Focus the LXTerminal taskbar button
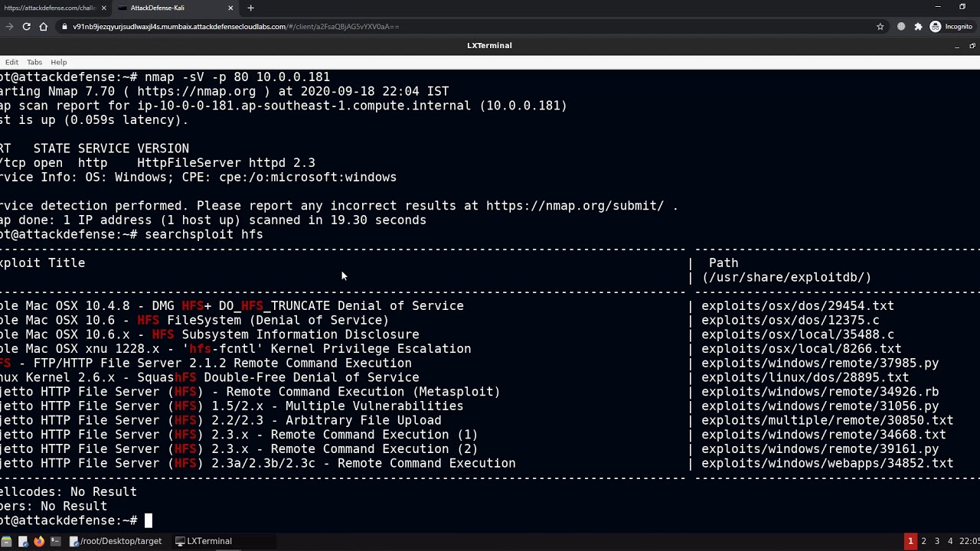The image size is (980, 551). tap(204, 541)
